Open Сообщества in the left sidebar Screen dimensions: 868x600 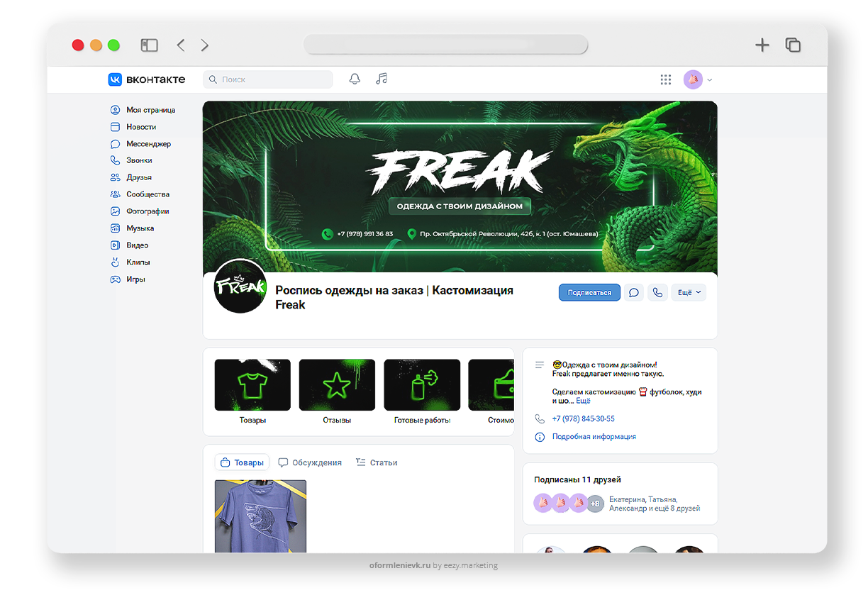point(148,194)
